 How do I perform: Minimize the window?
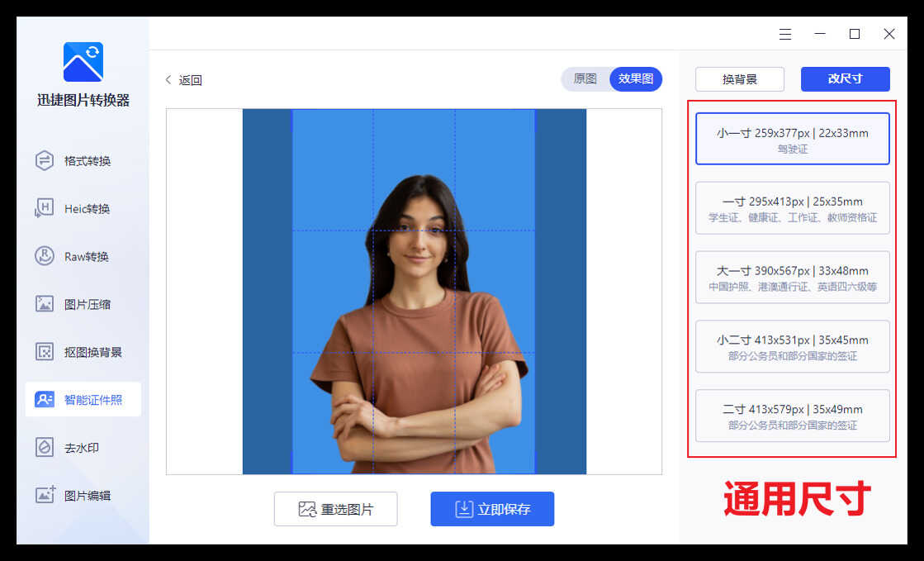820,34
